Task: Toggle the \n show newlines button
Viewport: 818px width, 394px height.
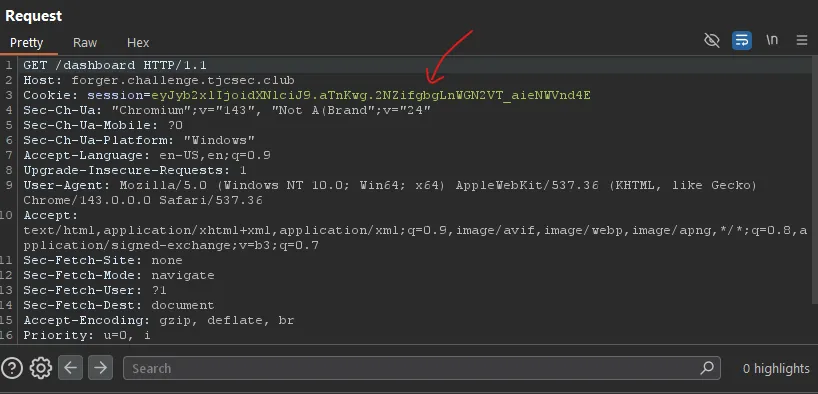Action: click(772, 40)
